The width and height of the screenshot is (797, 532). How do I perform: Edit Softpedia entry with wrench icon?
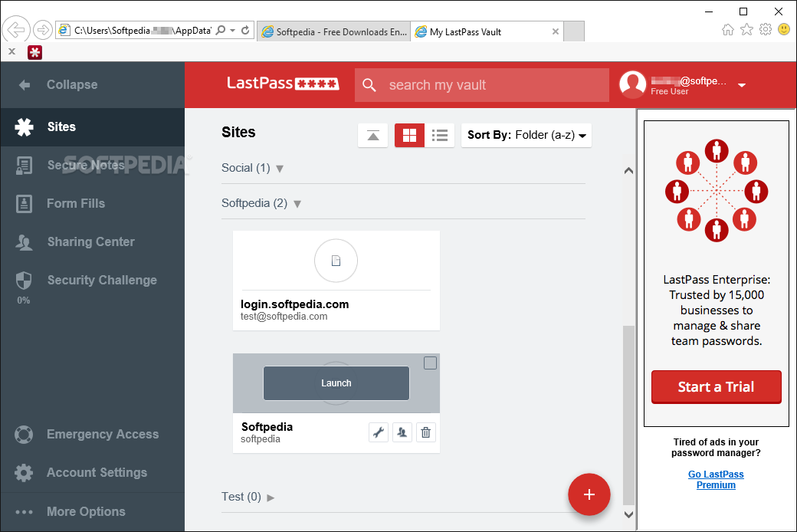click(378, 432)
